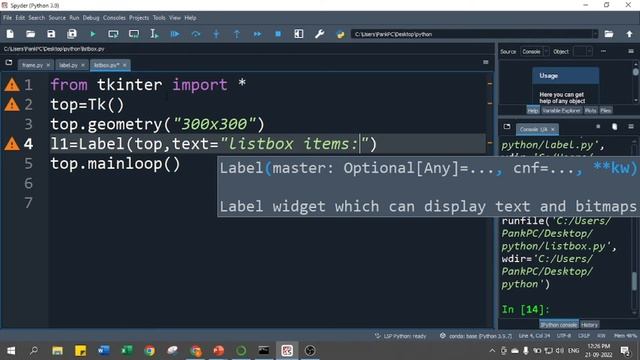Open the Windows Start menu
The width and height of the screenshot is (640, 360).
click(x=11, y=351)
